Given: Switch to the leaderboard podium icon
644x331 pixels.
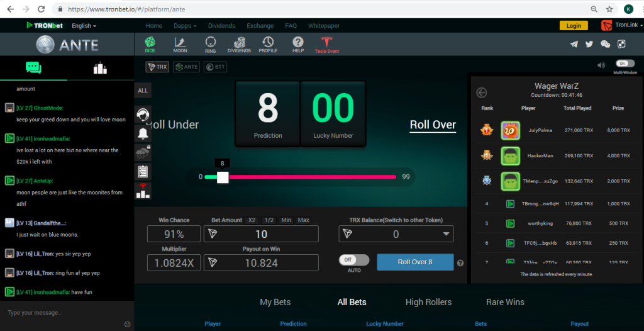Looking at the screenshot, I should tap(100, 68).
